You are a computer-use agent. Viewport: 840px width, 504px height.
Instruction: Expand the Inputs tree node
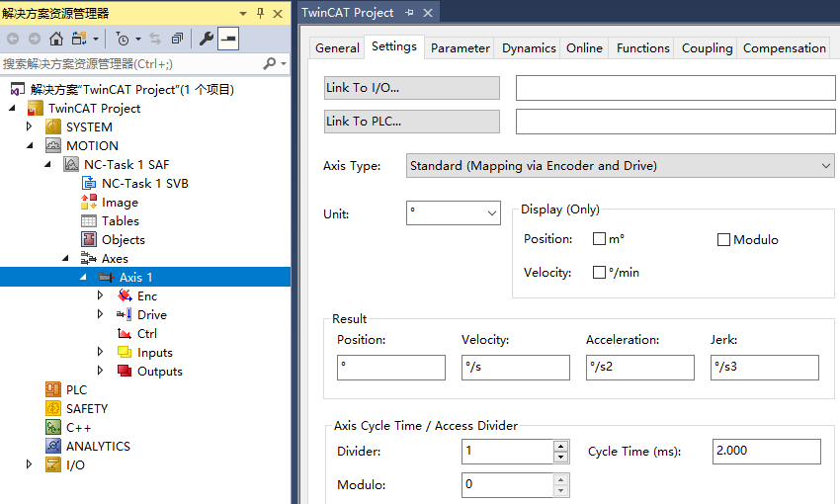point(100,352)
